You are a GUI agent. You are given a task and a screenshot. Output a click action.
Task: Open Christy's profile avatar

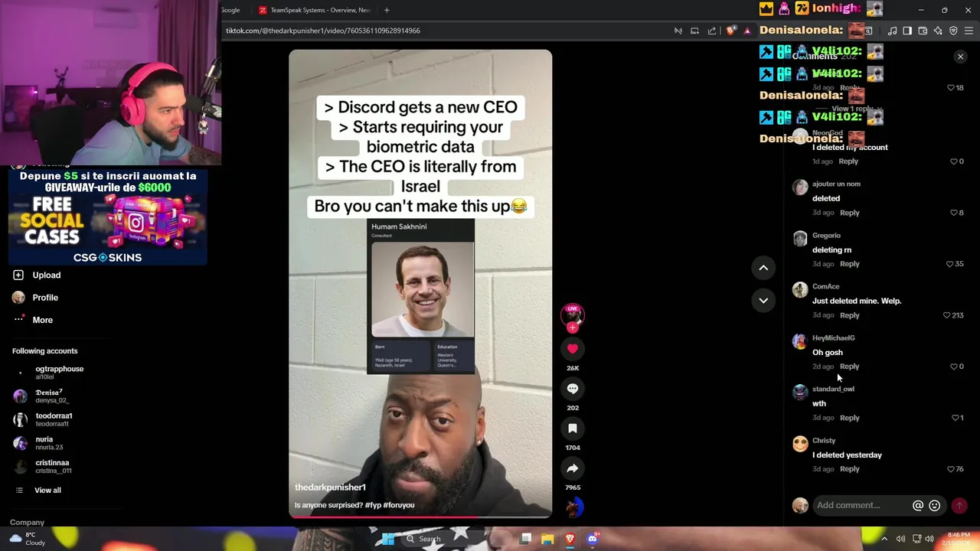800,444
